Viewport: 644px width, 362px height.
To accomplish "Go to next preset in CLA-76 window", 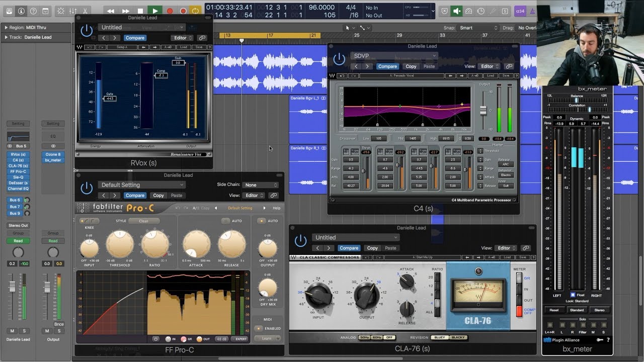I will (x=329, y=248).
